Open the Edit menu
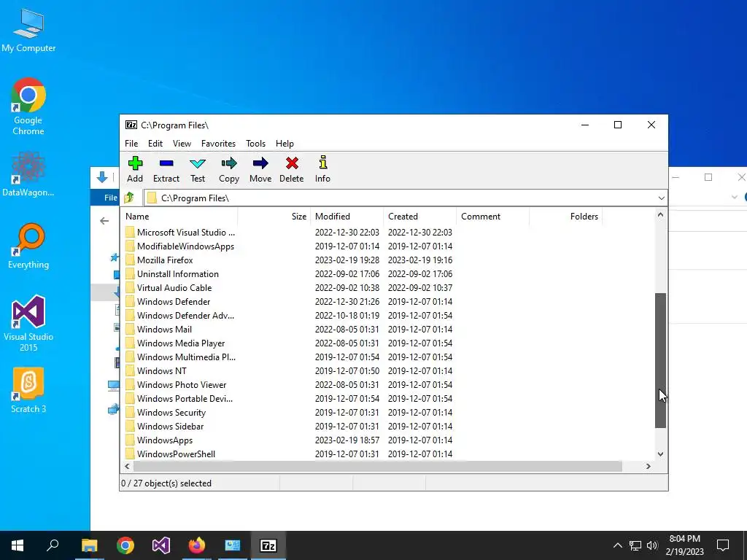The height and width of the screenshot is (560, 747). (155, 144)
